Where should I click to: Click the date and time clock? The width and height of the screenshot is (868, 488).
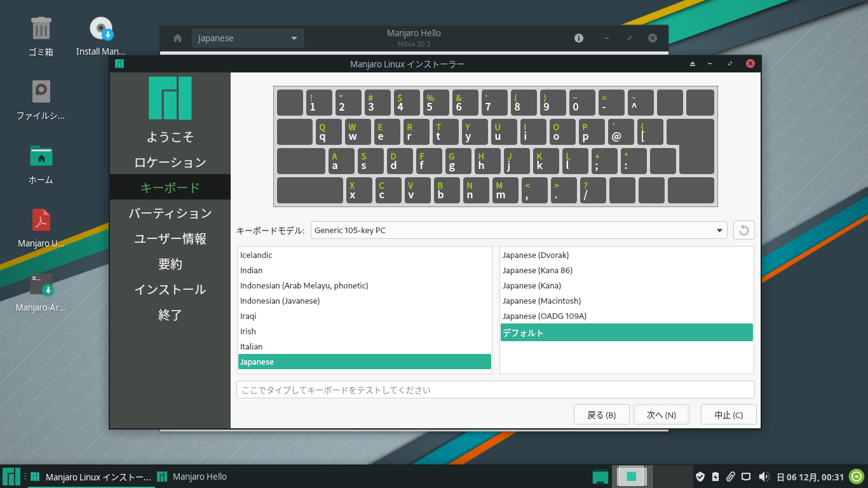click(810, 477)
